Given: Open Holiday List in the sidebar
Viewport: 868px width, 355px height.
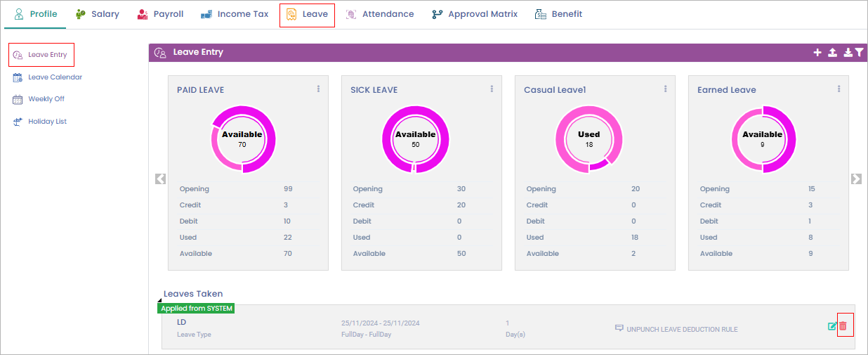Looking at the screenshot, I should [47, 122].
